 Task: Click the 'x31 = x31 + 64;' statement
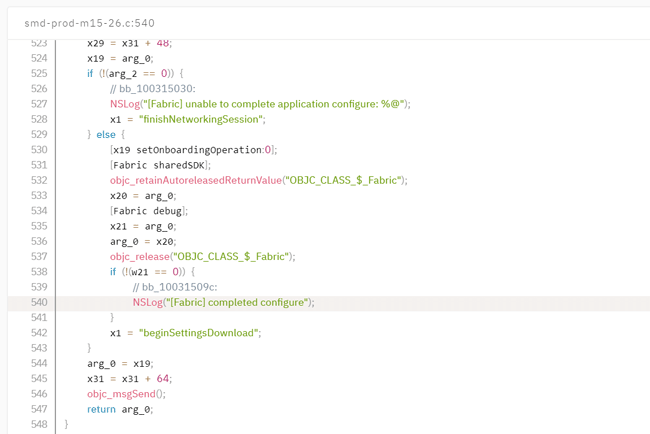pos(129,379)
